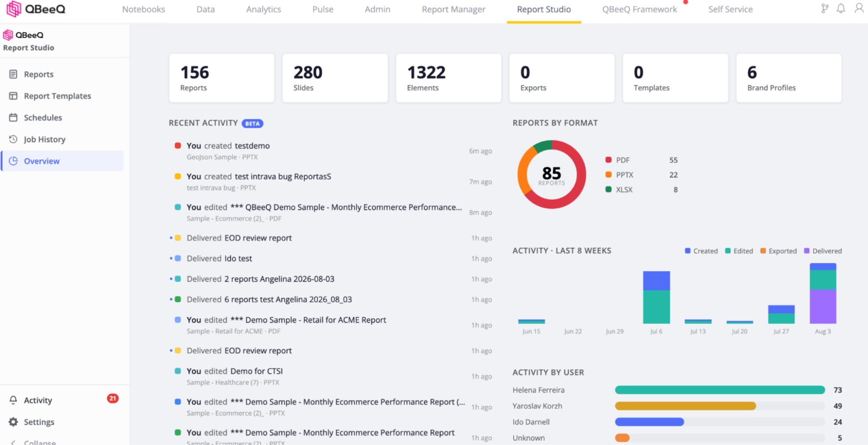Click the Jul 6 bar in activity chart
The image size is (868, 445).
656,297
